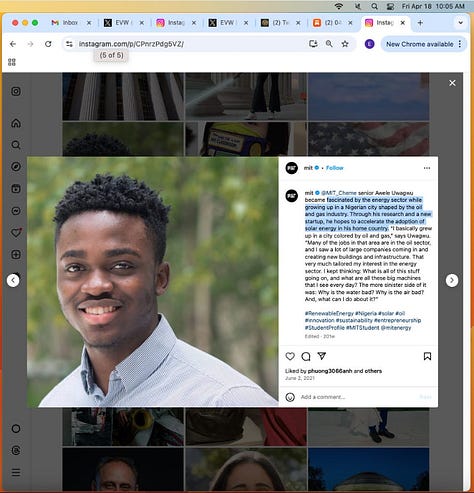
Task: Click Chrome back button
Action: click(x=13, y=44)
